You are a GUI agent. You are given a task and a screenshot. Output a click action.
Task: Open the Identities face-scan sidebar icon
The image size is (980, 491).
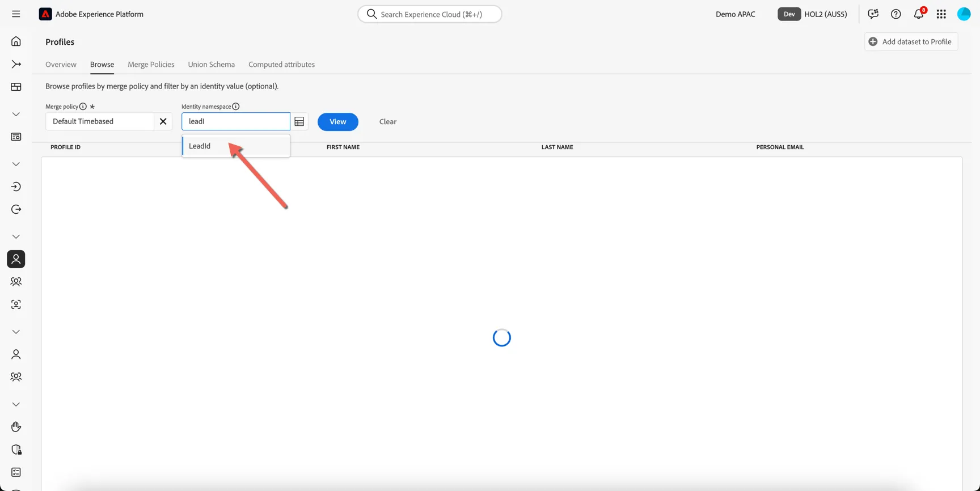[16, 304]
